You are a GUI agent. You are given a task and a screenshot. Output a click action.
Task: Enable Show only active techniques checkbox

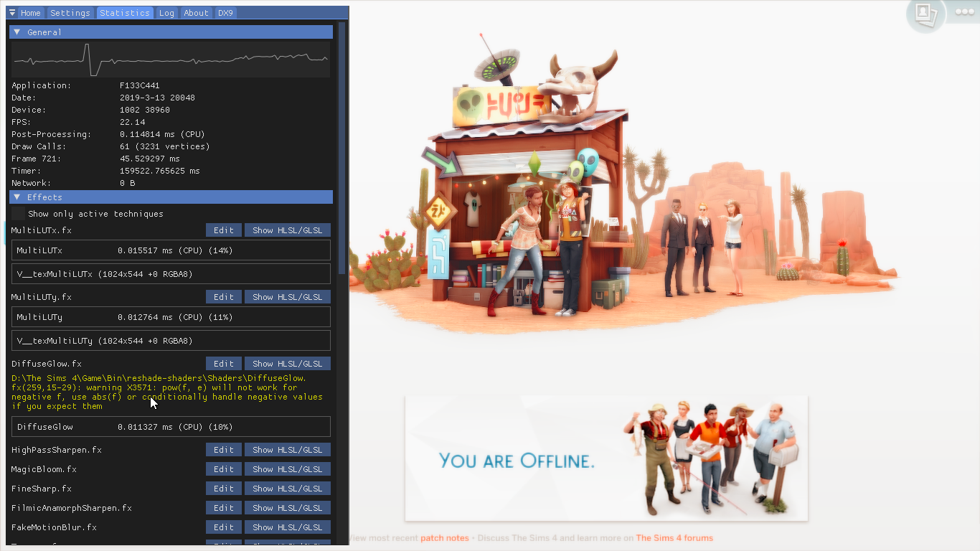(x=18, y=214)
